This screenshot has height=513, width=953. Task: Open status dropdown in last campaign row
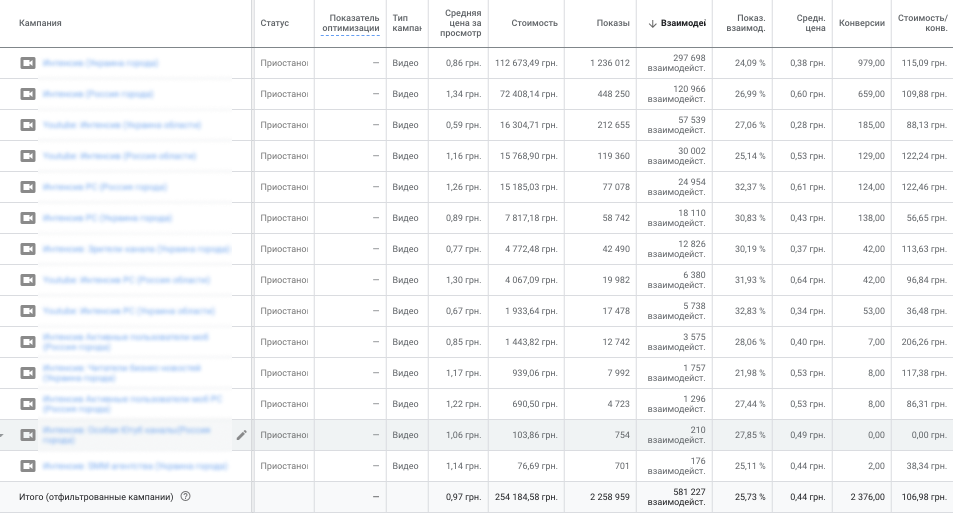[284, 466]
